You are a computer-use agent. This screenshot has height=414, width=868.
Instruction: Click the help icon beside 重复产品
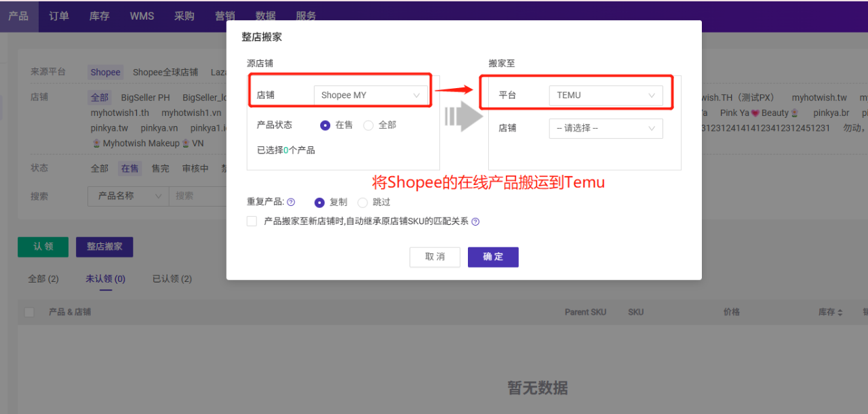tap(291, 202)
